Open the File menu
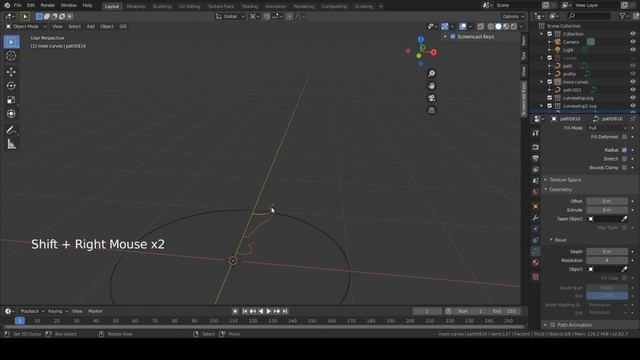The height and width of the screenshot is (360, 640). point(18,6)
